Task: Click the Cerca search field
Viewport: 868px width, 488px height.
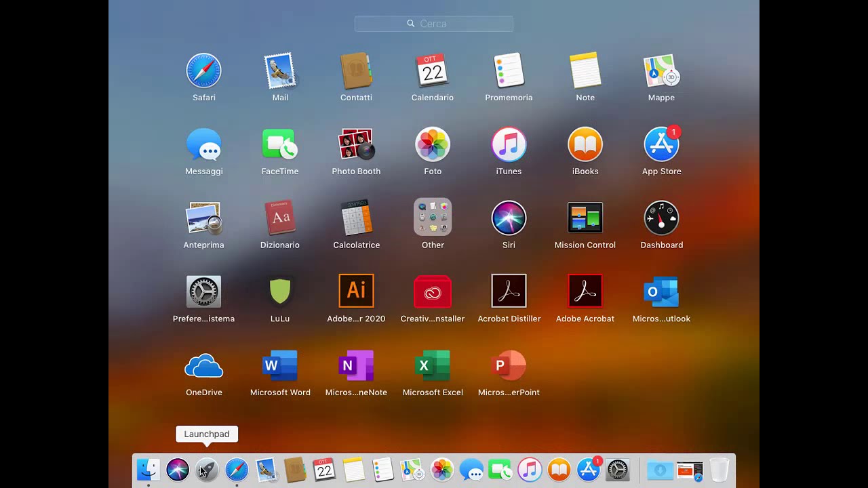Action: coord(434,24)
